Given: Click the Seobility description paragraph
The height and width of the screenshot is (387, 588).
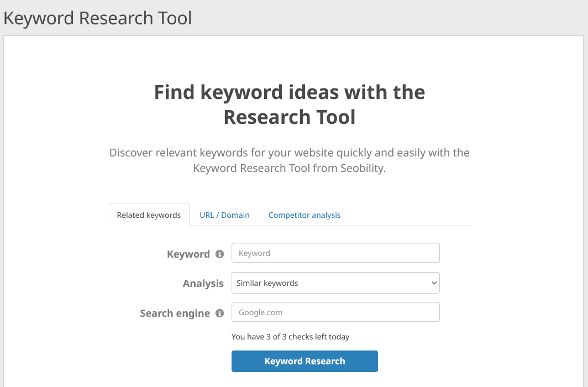Looking at the screenshot, I should 289,160.
